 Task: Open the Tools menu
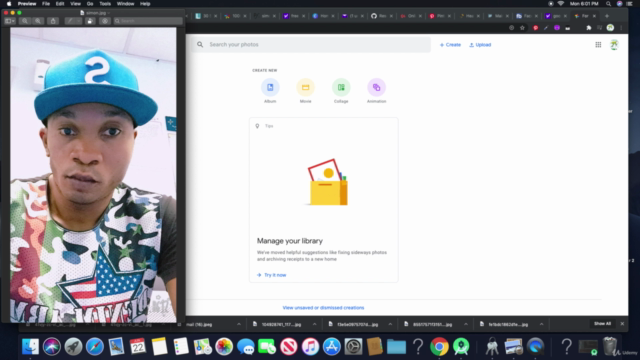105,4
